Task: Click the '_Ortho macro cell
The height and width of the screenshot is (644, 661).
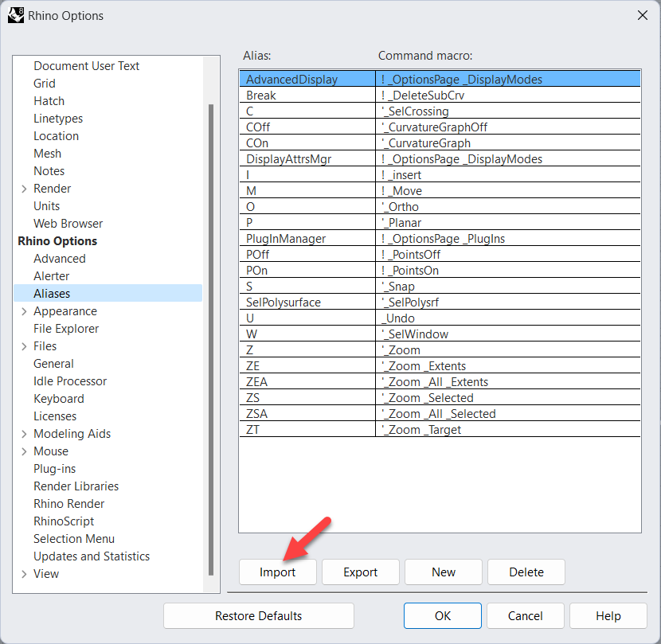Action: point(508,207)
